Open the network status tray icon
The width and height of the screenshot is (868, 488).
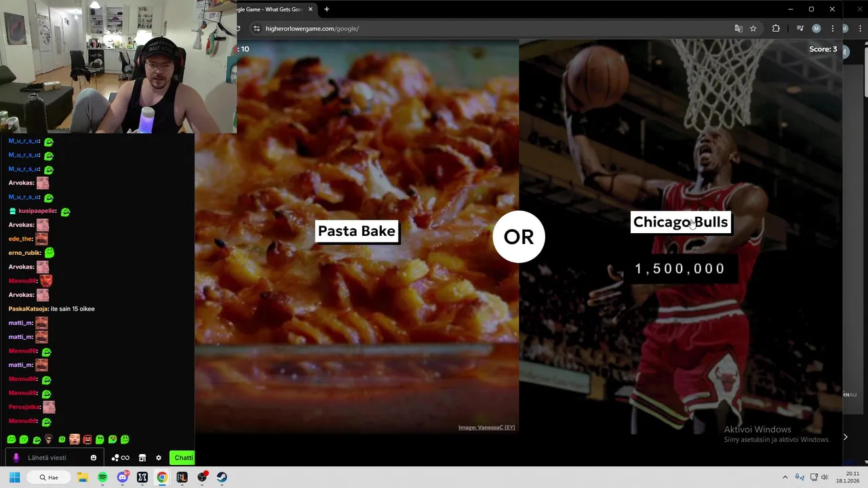point(814,477)
